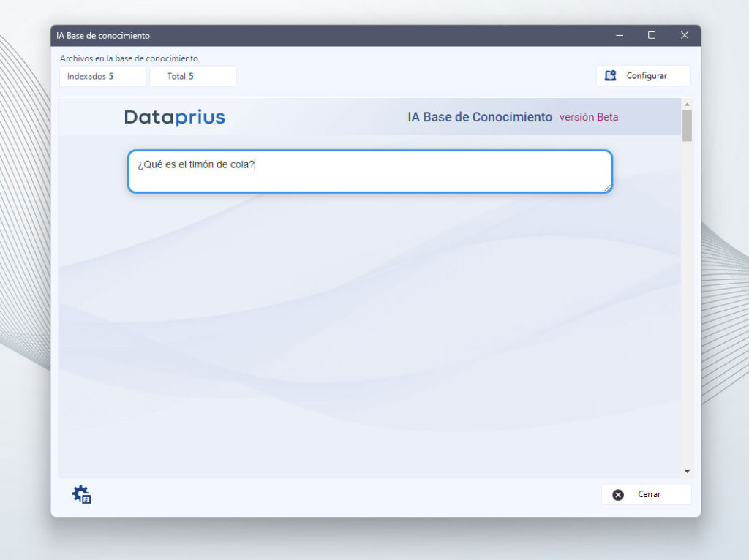Click the "IA Base de Conocimiento" header title
The width and height of the screenshot is (749, 560).
480,117
